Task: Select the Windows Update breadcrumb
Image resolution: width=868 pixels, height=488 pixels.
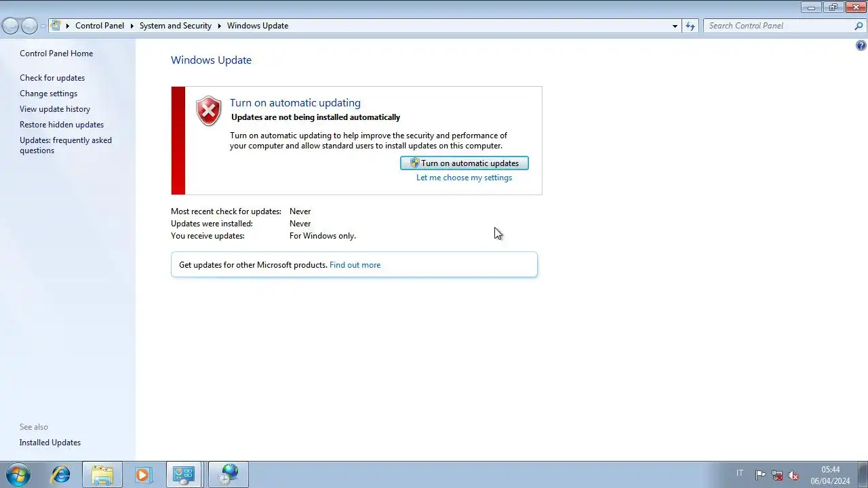Action: (258, 26)
